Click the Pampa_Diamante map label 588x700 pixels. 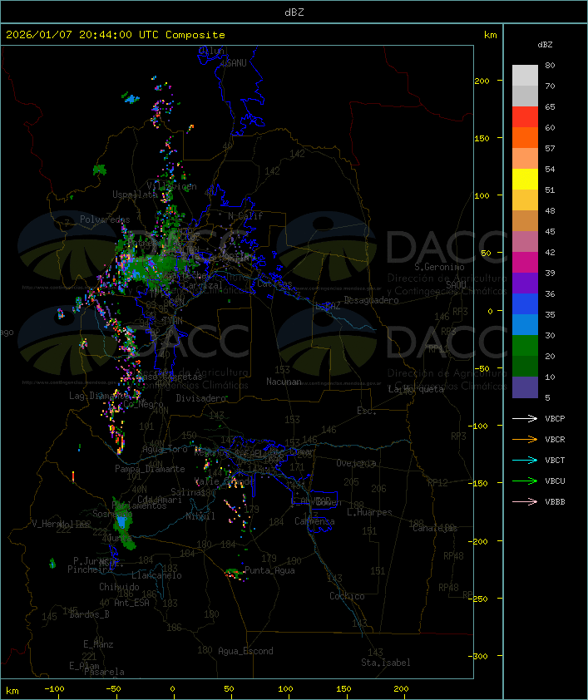pos(150,469)
